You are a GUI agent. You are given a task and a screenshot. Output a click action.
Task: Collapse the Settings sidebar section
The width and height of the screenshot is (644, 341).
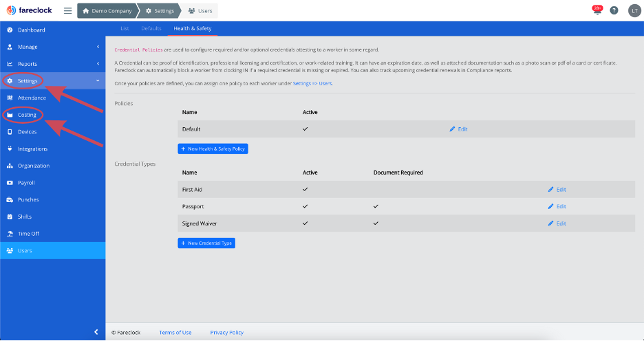click(x=98, y=81)
